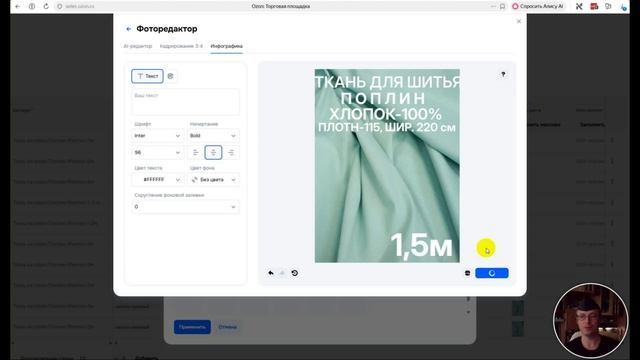Go back using the arrow beside Фоторедактор
This screenshot has height=360, width=640.
pos(129,29)
